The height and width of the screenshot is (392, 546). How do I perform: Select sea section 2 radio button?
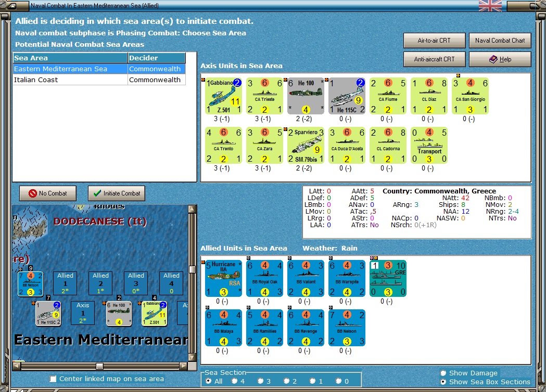tap(286, 381)
